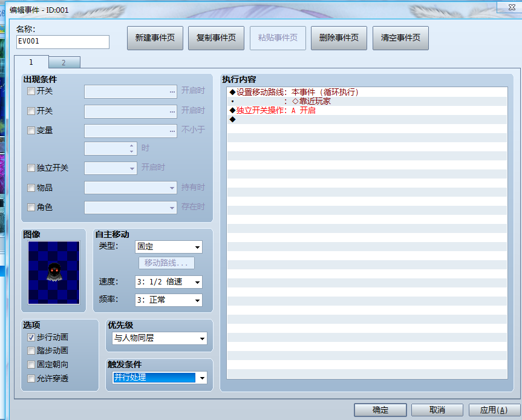Select the 靠近玩家 move route line
The image size is (522, 420).
click(x=367, y=101)
